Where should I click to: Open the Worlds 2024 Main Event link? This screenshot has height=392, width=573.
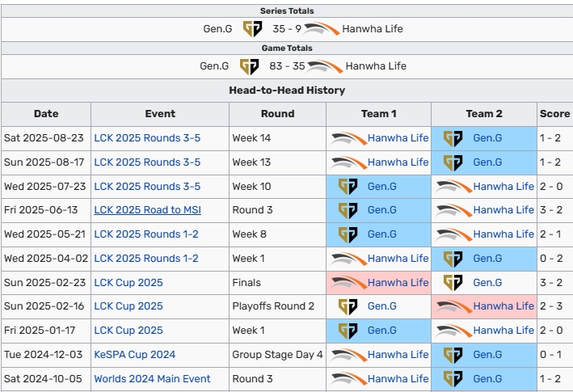(x=152, y=379)
